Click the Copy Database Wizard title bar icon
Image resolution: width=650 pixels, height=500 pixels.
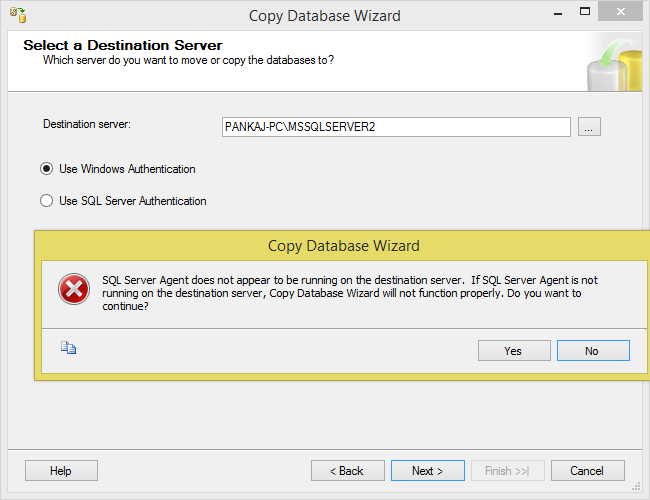pos(18,15)
